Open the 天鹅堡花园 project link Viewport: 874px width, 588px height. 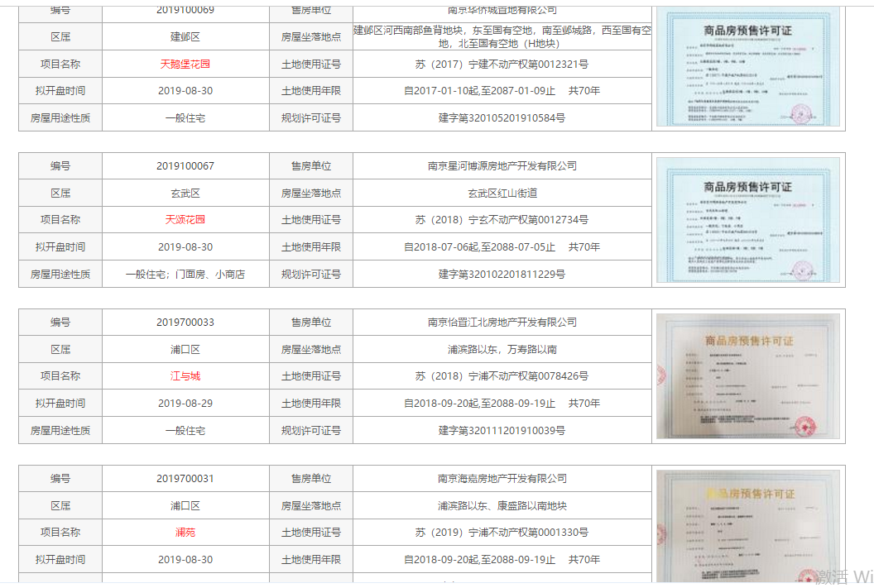tap(185, 64)
